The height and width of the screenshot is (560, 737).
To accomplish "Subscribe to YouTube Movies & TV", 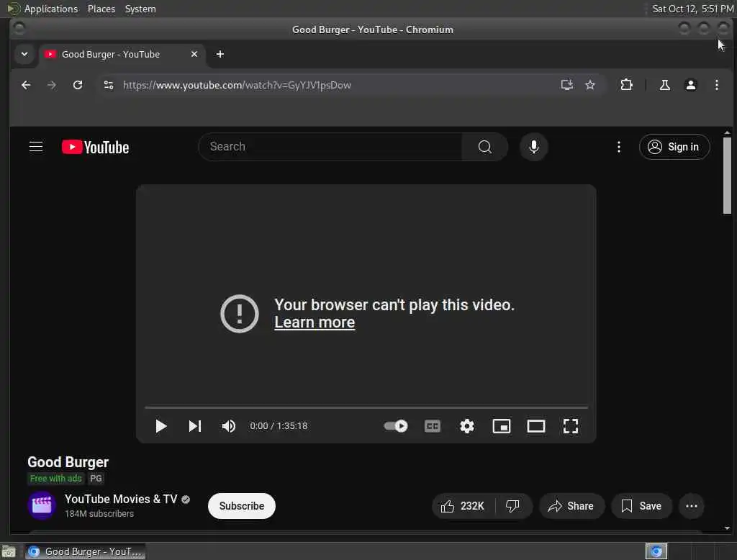I will [x=242, y=506].
